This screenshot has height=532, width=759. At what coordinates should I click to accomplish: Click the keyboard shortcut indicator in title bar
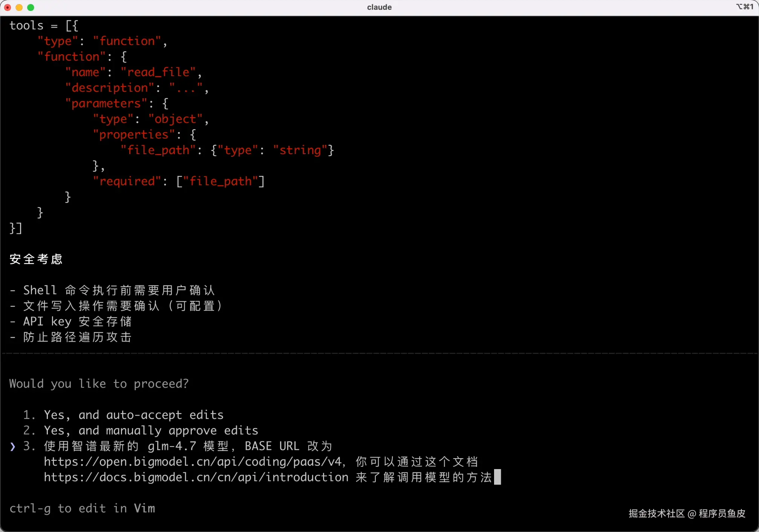(745, 7)
